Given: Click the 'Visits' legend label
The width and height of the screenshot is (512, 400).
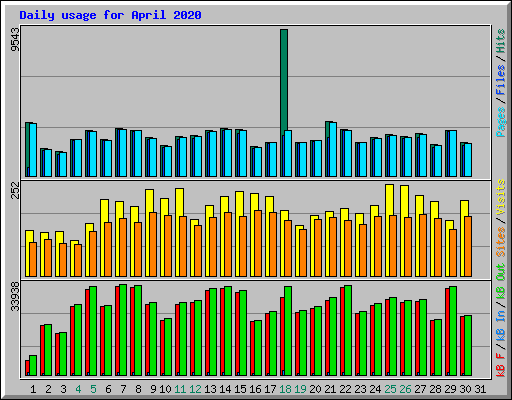Looking at the screenshot, I should [501, 197].
